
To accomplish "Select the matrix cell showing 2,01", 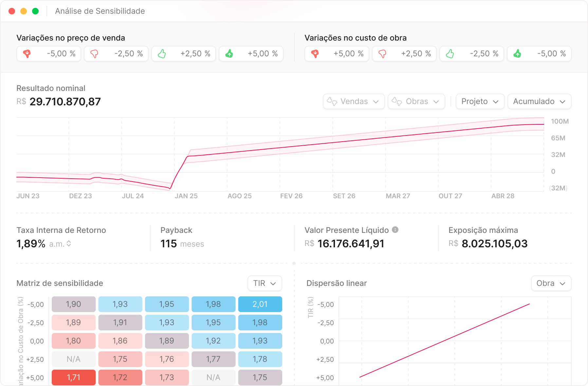I will [260, 304].
